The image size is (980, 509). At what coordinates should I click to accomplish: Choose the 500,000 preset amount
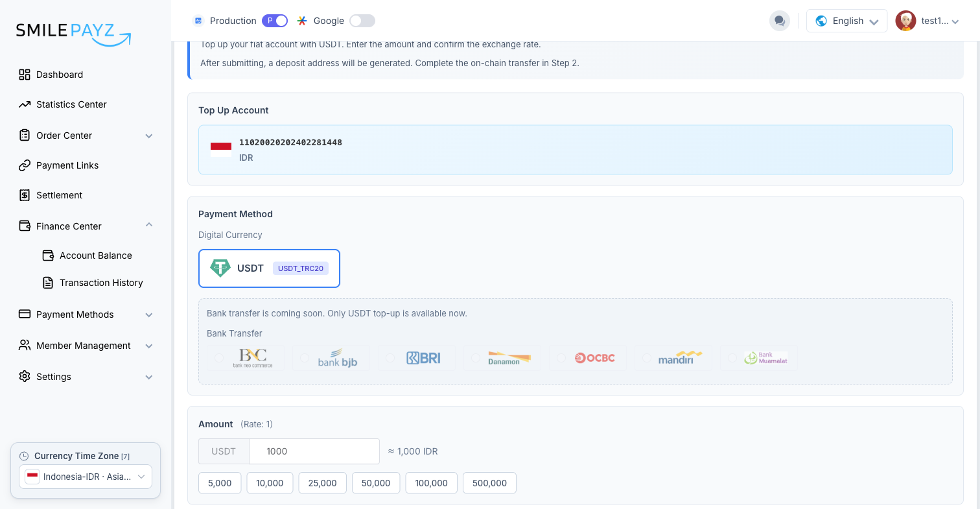pyautogui.click(x=489, y=483)
